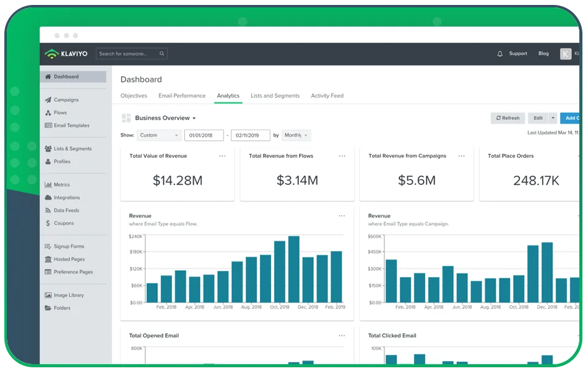Open the Blog link
This screenshot has height=371, width=588.
[x=543, y=54]
